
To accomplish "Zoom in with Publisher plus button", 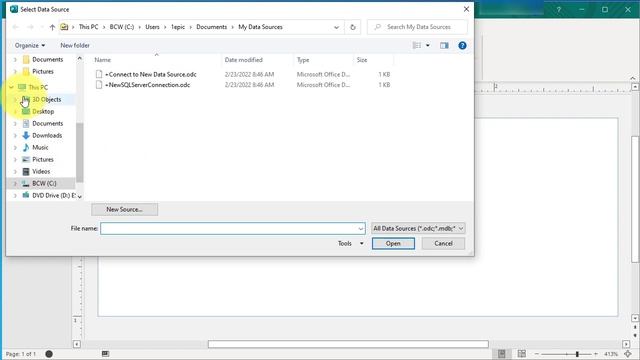I will coord(596,354).
